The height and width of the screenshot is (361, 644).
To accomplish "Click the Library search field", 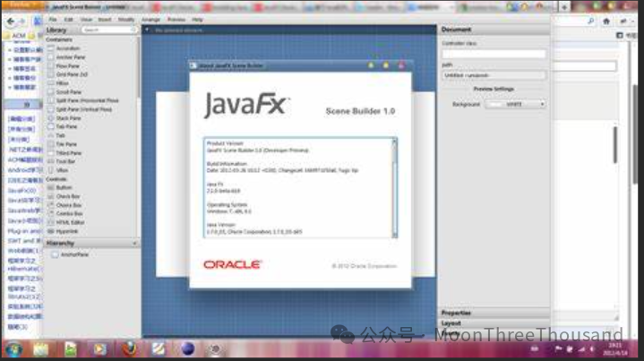I will [108, 30].
